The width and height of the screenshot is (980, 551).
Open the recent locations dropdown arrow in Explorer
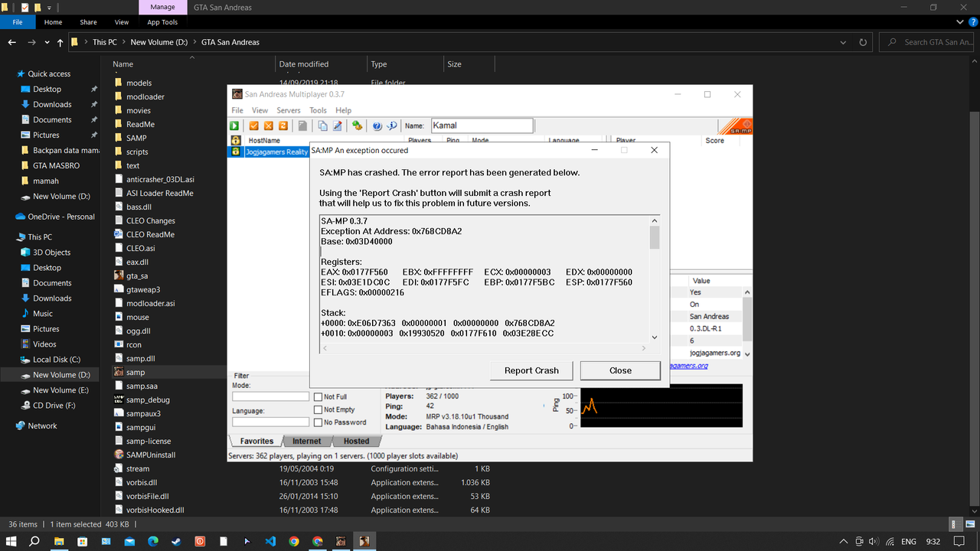[x=47, y=42]
